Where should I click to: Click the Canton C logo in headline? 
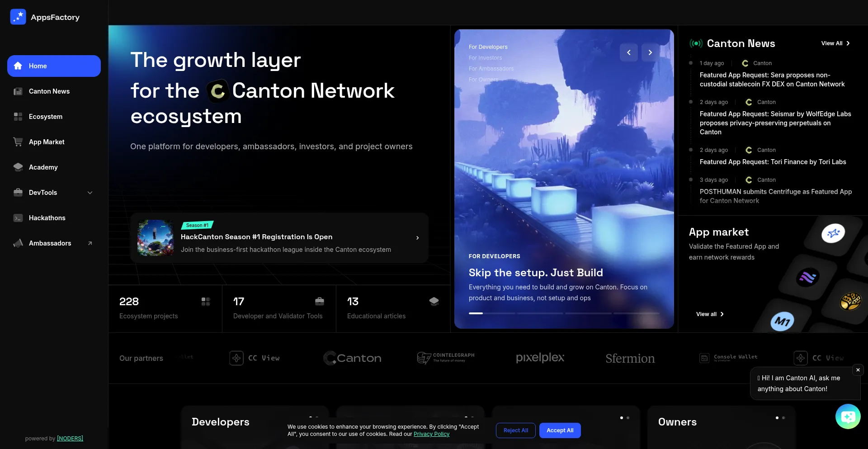pos(218,91)
